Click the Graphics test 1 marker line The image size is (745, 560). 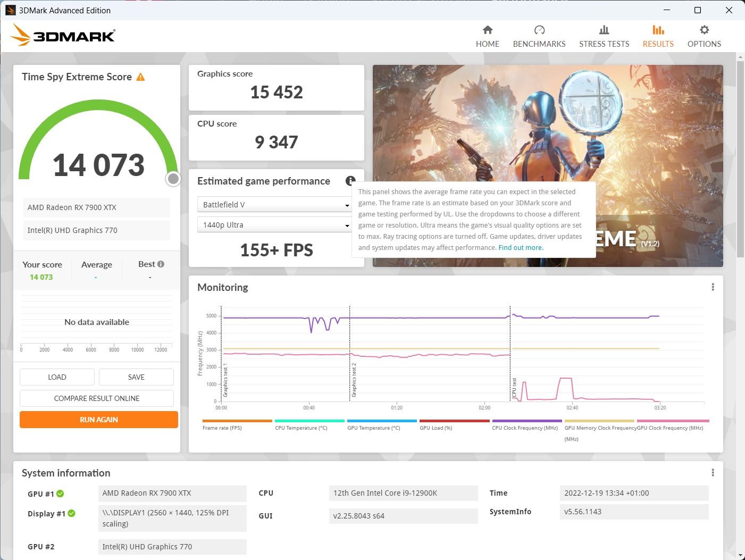click(x=221, y=354)
